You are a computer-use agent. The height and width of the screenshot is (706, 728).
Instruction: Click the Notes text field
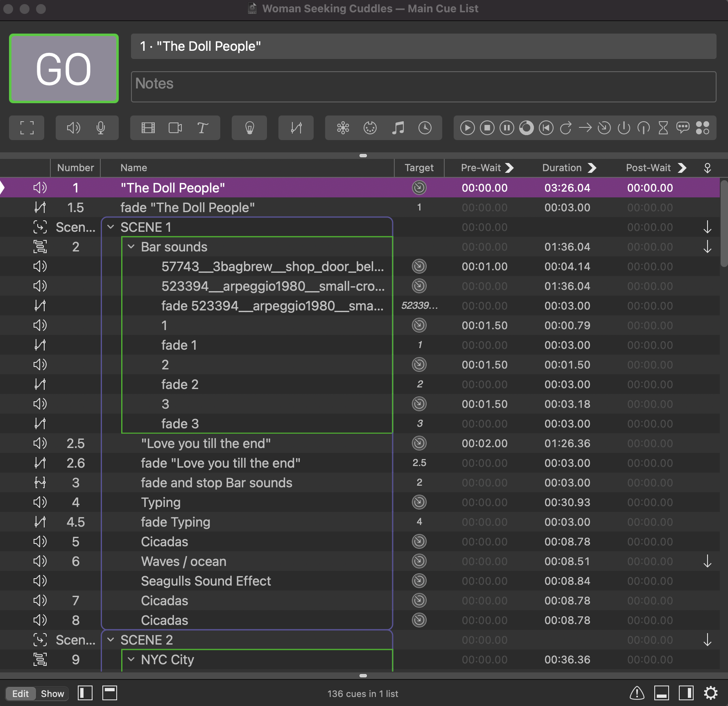pyautogui.click(x=423, y=87)
